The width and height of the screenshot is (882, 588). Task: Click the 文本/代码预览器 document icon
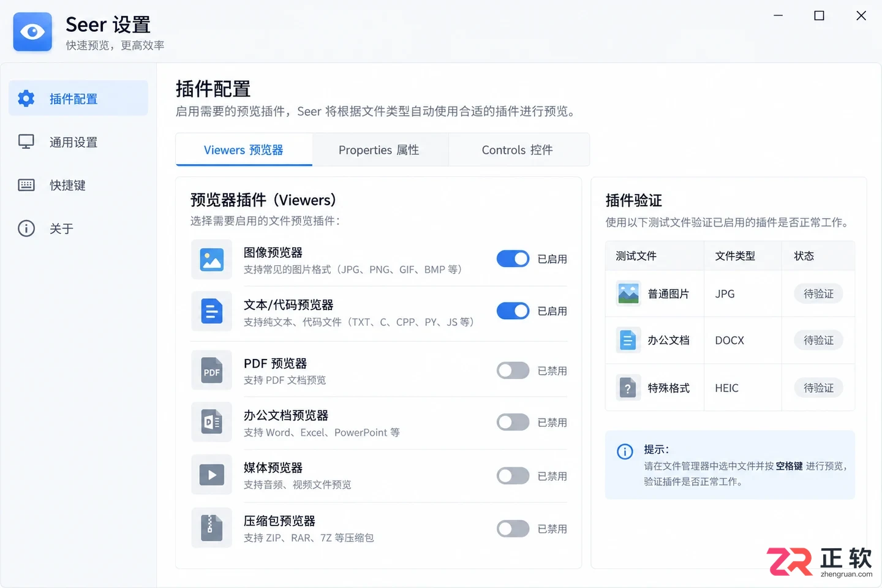212,311
